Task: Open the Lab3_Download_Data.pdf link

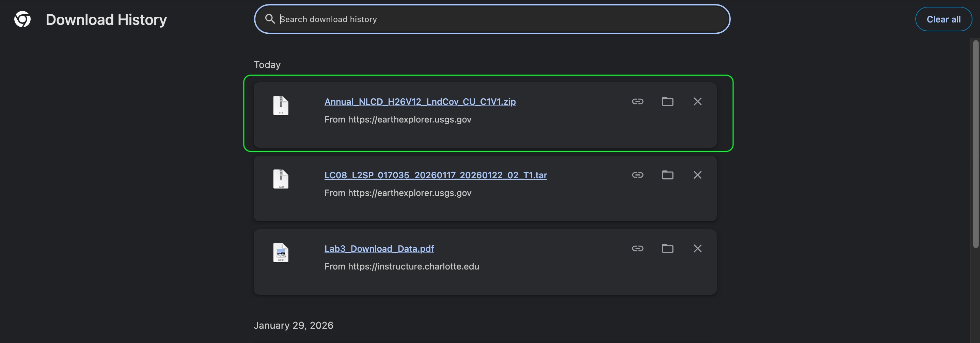Action: coord(379,249)
